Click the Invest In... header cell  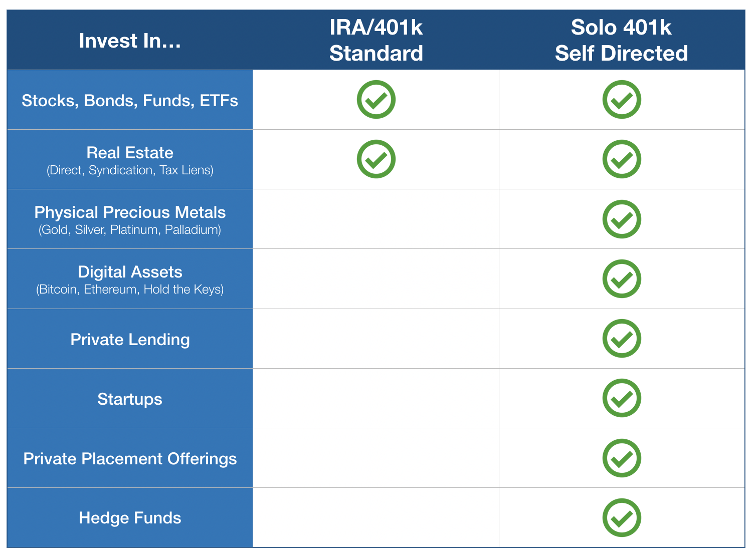(x=130, y=41)
